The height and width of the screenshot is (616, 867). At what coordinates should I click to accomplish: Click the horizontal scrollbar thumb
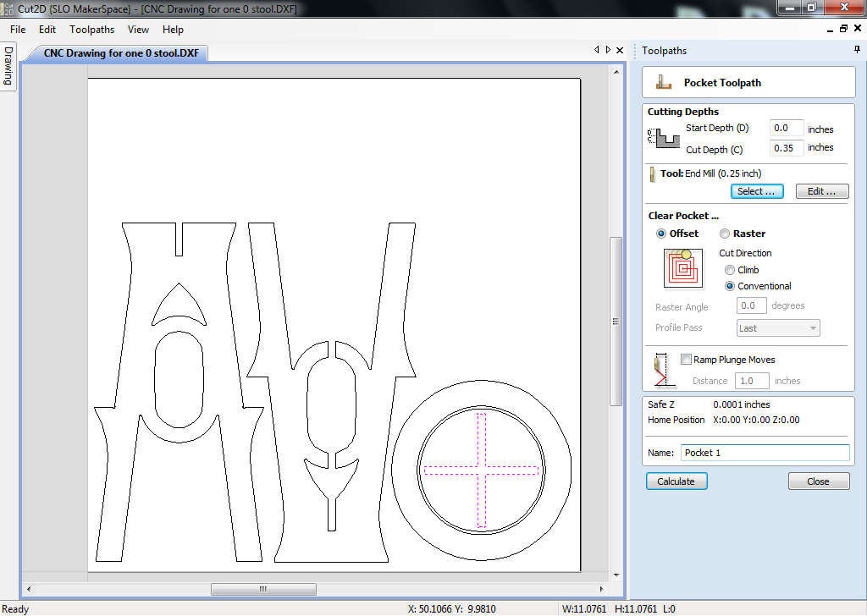click(264, 590)
